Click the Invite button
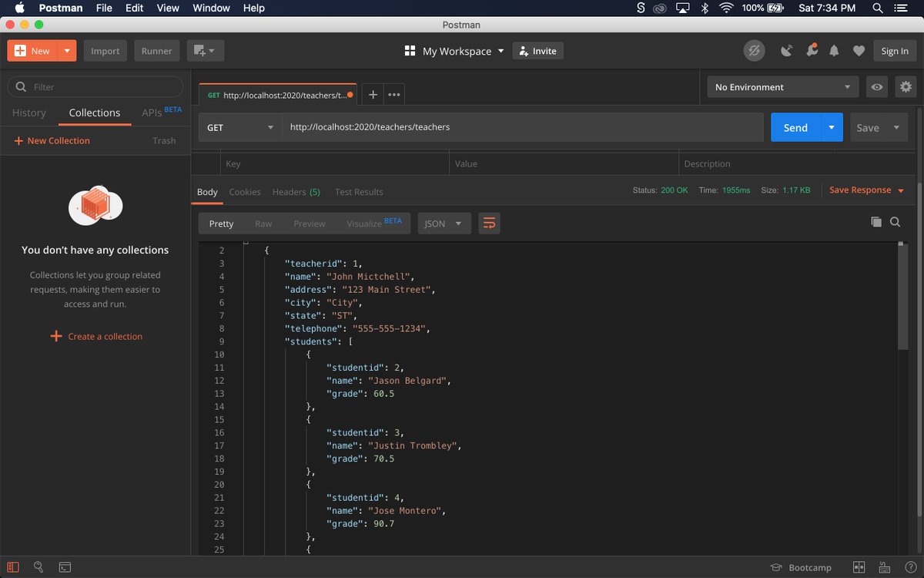This screenshot has width=924, height=578. (538, 51)
